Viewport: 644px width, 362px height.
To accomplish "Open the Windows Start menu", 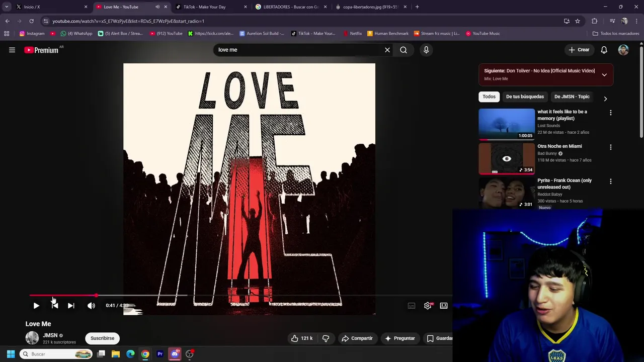I will click(x=11, y=354).
